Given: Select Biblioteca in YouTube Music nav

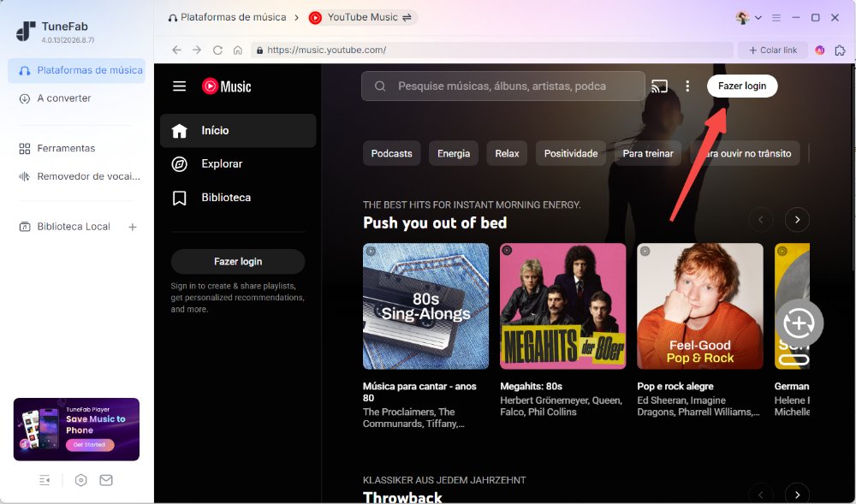Looking at the screenshot, I should 238,198.
